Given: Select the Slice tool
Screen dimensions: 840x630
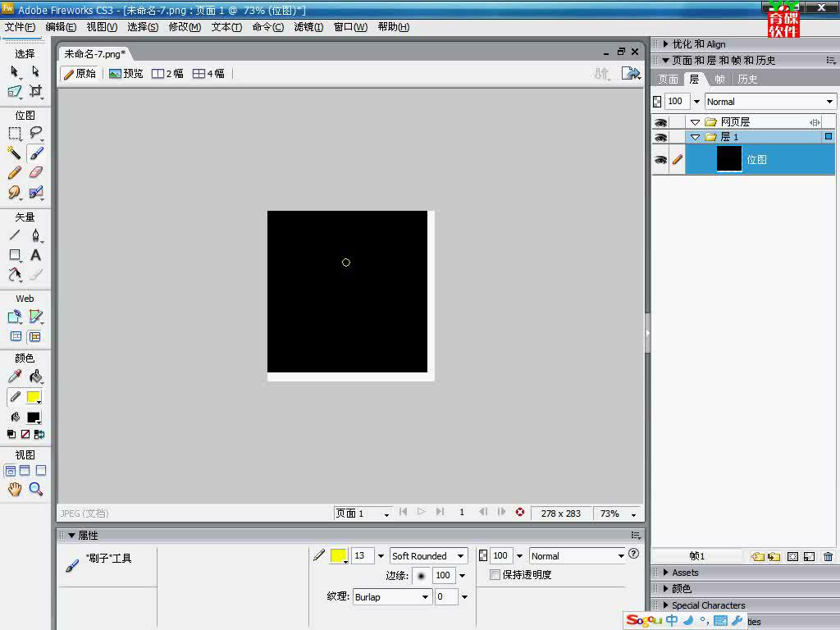Looking at the screenshot, I should (35, 317).
